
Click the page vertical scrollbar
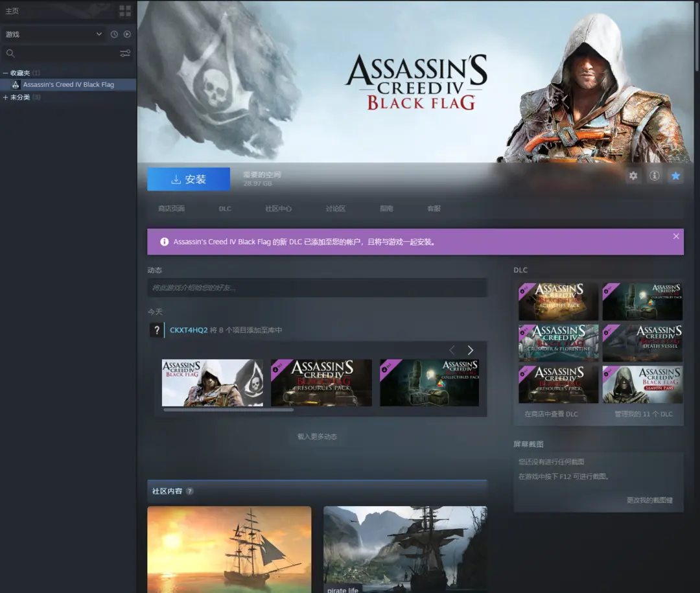[x=697, y=36]
